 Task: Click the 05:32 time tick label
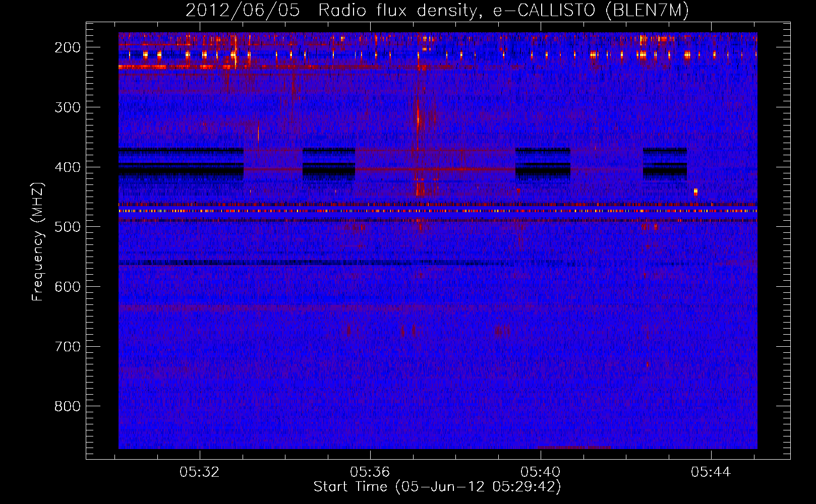click(x=200, y=472)
